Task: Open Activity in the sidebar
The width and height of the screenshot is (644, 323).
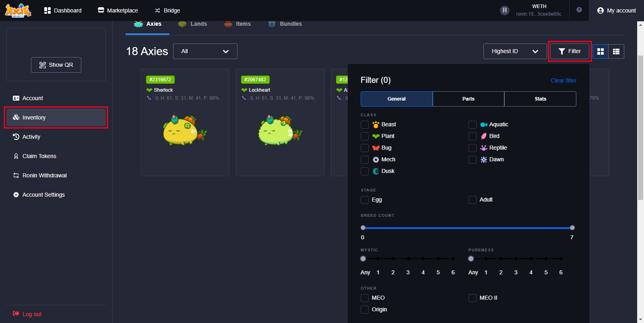Action: (x=56, y=137)
